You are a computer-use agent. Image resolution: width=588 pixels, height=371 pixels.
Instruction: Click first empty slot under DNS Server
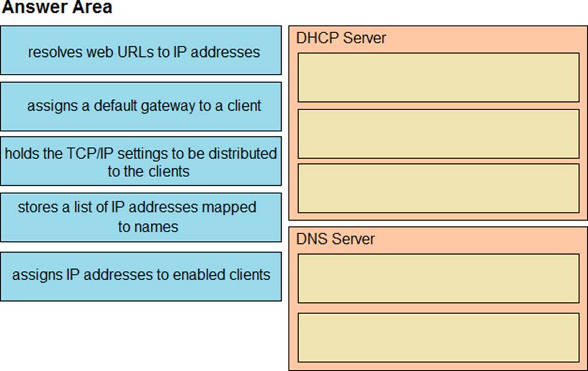(438, 278)
